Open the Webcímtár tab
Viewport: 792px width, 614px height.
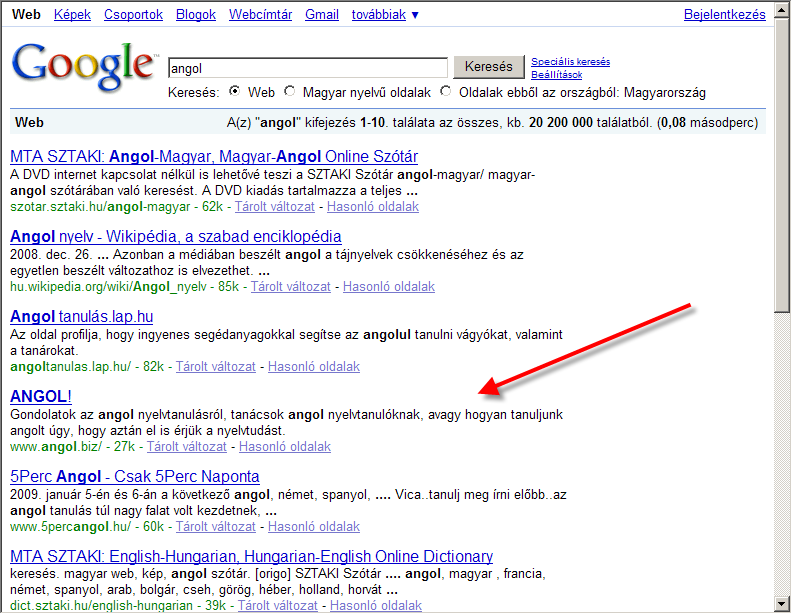260,15
